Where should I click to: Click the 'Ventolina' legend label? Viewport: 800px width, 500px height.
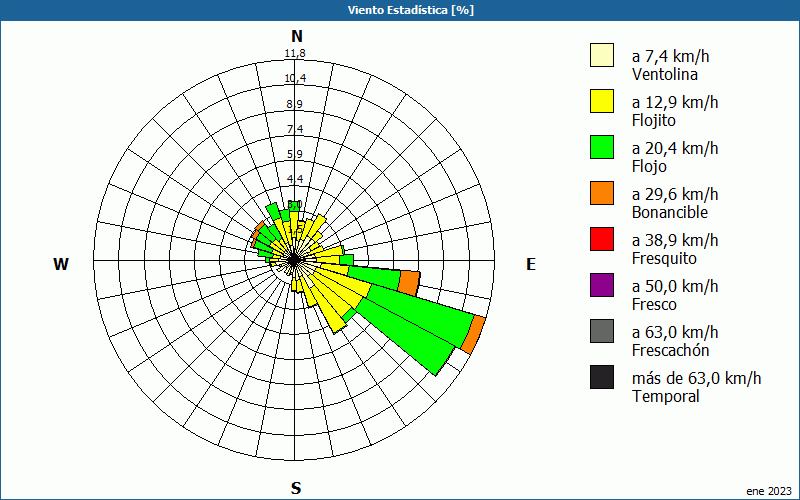(665, 74)
